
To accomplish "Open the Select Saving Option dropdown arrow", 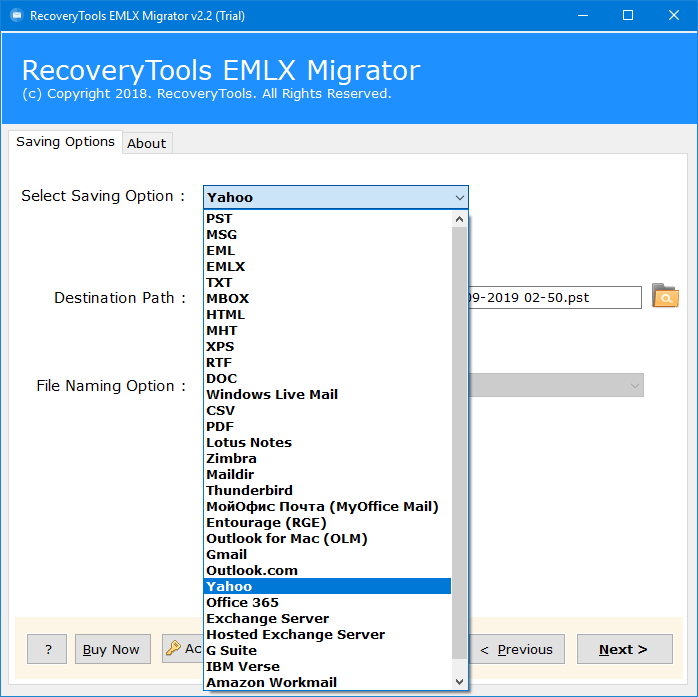I will 459,197.
